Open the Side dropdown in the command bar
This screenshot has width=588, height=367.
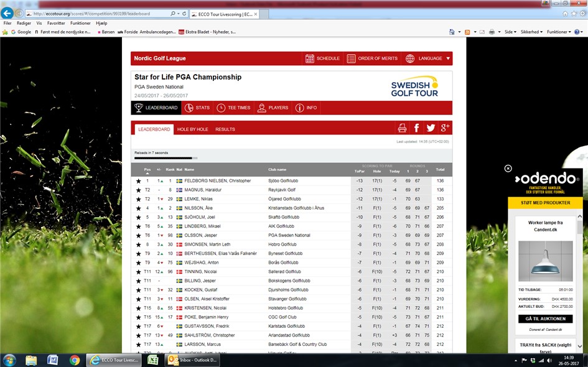tap(510, 32)
